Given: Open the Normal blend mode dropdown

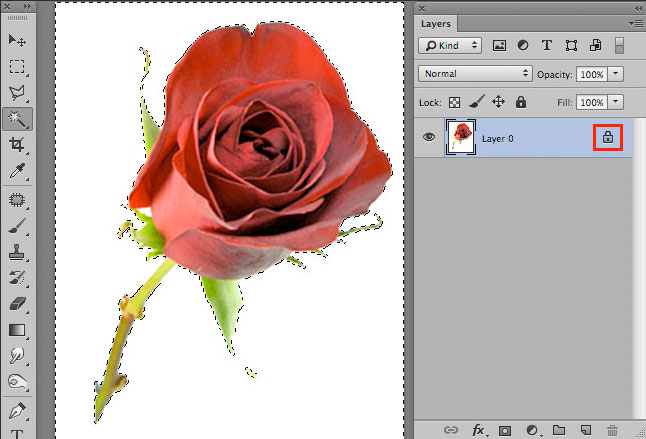Looking at the screenshot, I should (475, 74).
